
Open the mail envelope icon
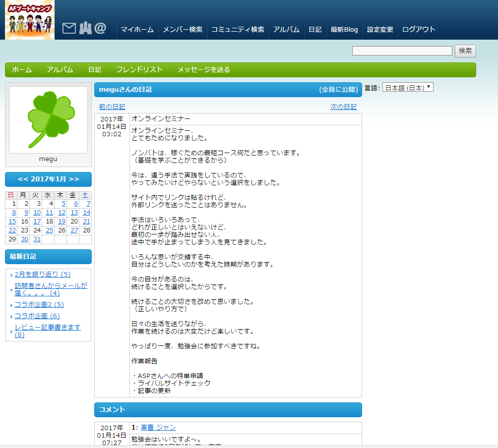click(x=69, y=29)
